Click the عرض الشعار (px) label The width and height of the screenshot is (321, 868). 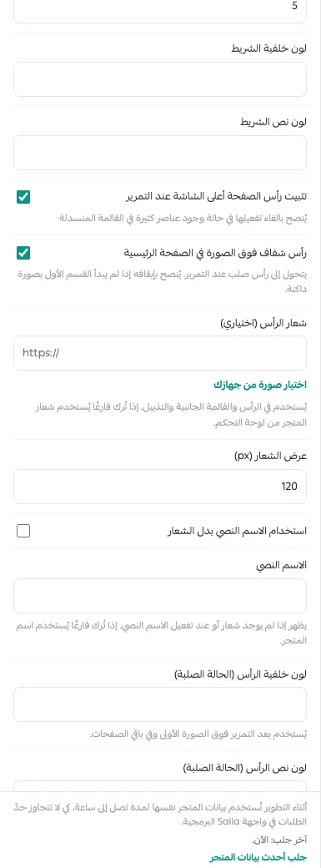pos(275,458)
